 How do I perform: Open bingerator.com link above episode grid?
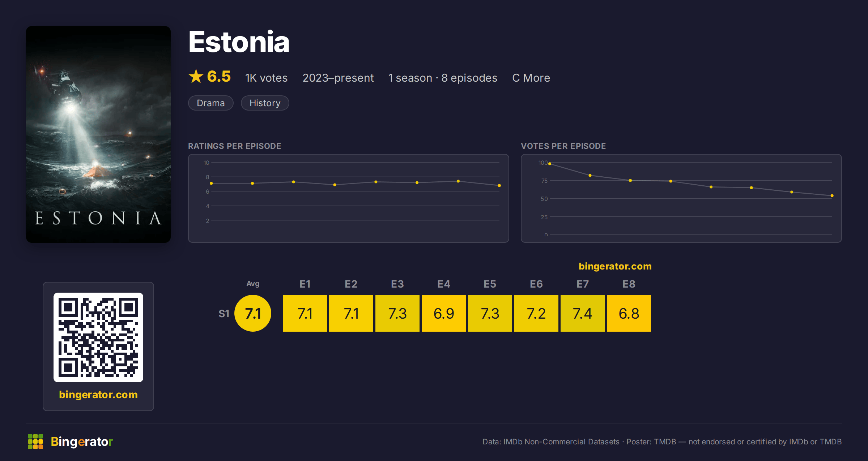pyautogui.click(x=615, y=266)
